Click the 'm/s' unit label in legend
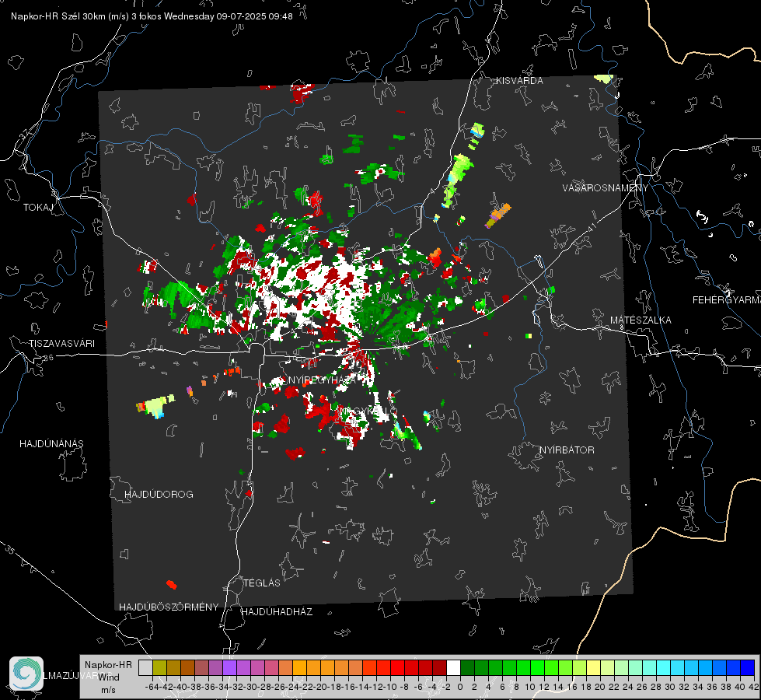This screenshot has width=761, height=700. point(108,690)
